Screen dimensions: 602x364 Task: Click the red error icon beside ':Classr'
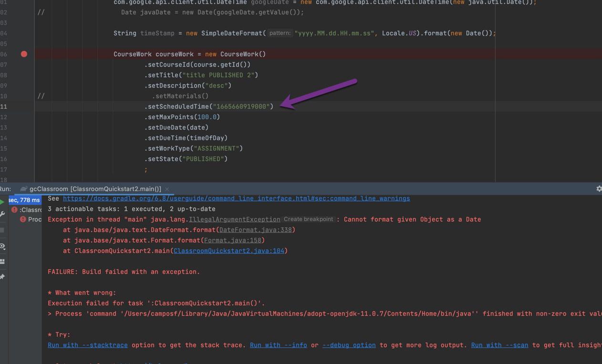[x=14, y=210]
